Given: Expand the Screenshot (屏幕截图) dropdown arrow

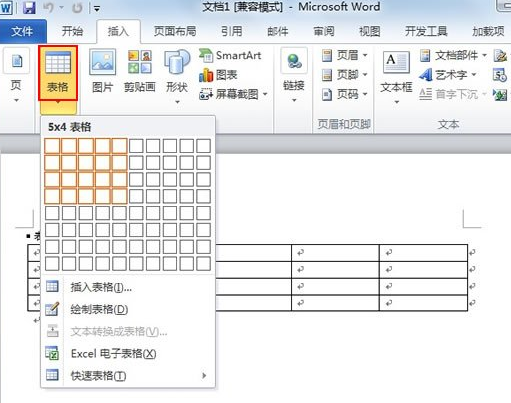Looking at the screenshot, I should pyautogui.click(x=265, y=94).
